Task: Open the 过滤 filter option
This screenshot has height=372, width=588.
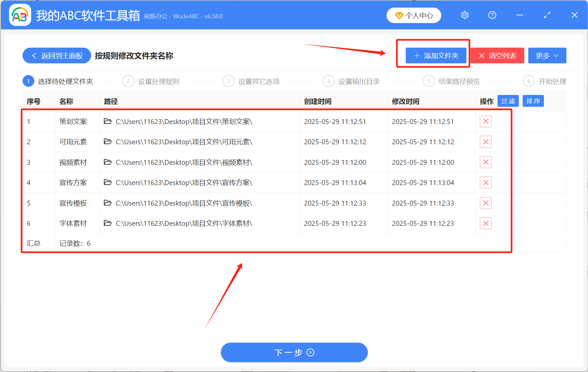Action: (x=508, y=101)
